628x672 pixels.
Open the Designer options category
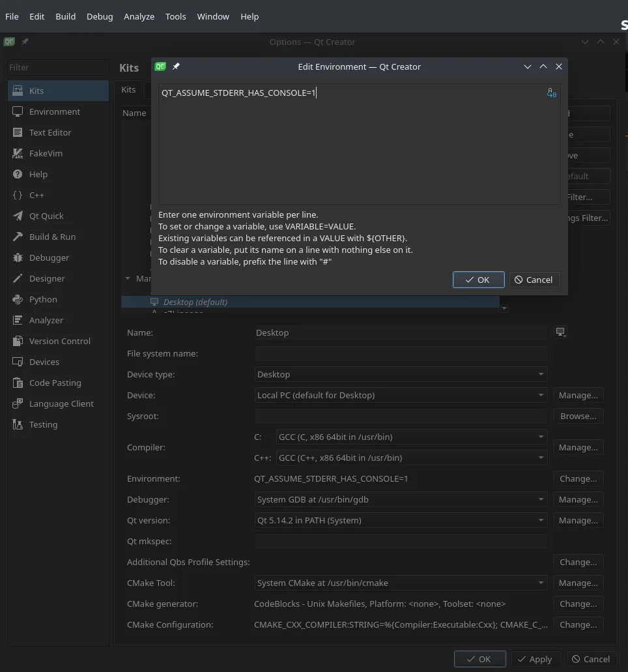[x=58, y=278]
